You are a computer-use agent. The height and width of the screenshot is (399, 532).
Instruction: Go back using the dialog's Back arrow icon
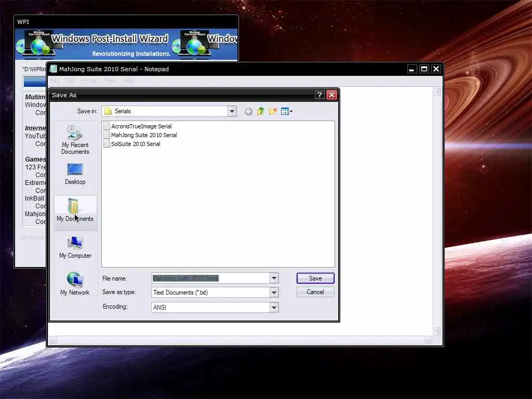click(248, 112)
